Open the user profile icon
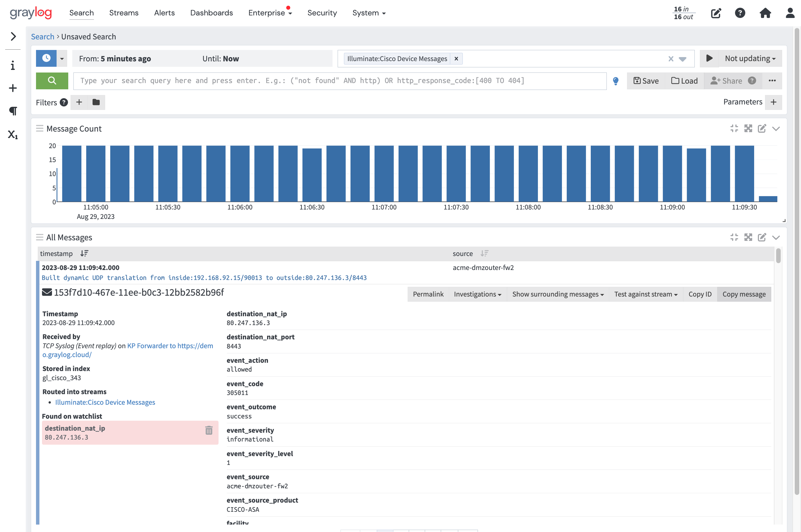801x532 pixels. [790, 13]
